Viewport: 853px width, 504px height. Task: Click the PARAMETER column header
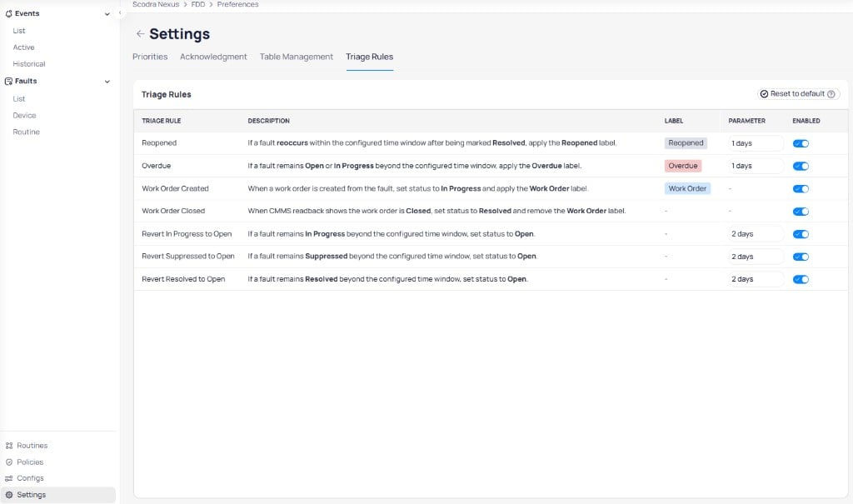pyautogui.click(x=746, y=121)
